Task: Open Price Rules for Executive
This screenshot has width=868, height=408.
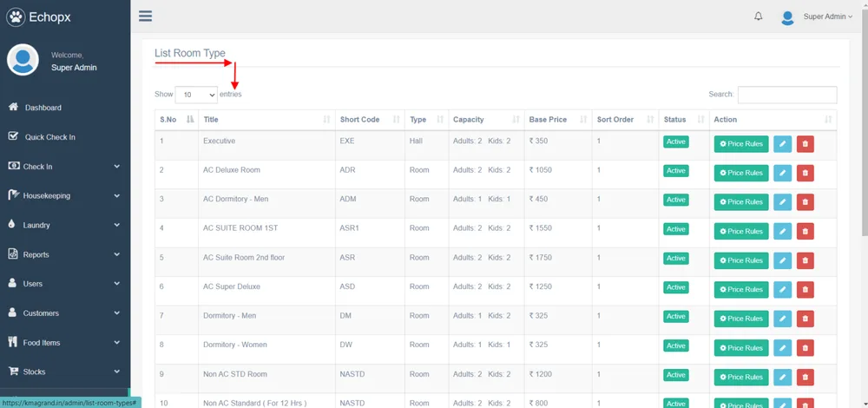Action: point(741,144)
